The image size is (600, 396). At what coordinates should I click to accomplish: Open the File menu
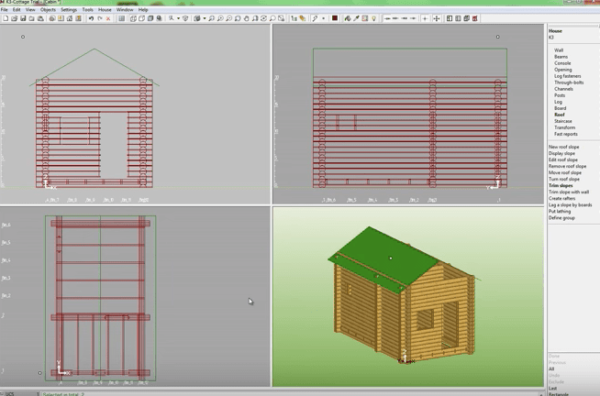coord(4,10)
